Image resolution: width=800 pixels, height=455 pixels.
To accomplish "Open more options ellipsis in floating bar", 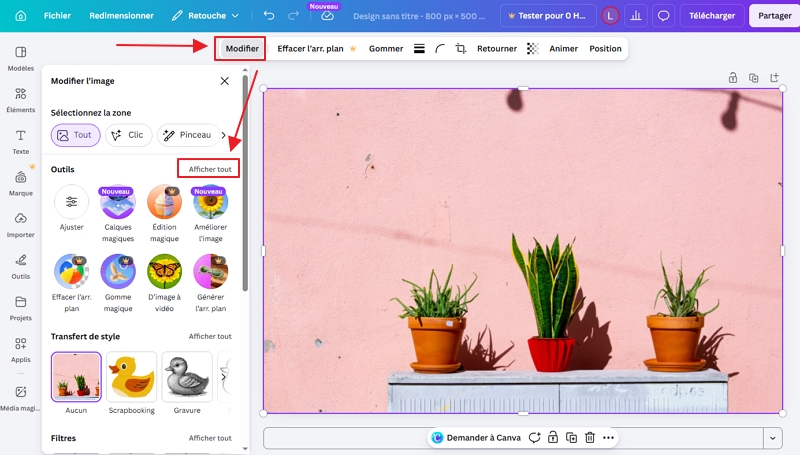I will pyautogui.click(x=608, y=438).
